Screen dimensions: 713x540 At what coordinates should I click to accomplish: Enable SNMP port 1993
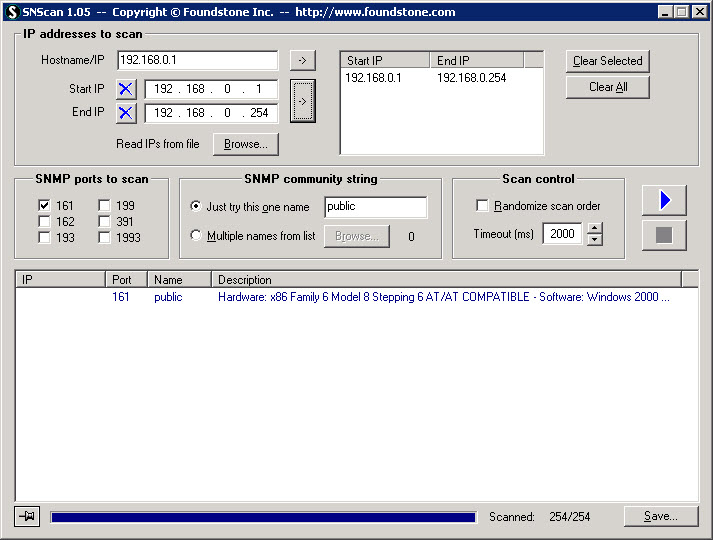[x=104, y=237]
